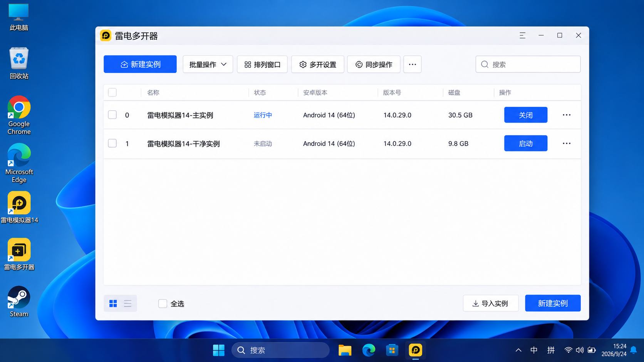Click 运行中 status text
This screenshot has height=362, width=644.
pos(263,115)
